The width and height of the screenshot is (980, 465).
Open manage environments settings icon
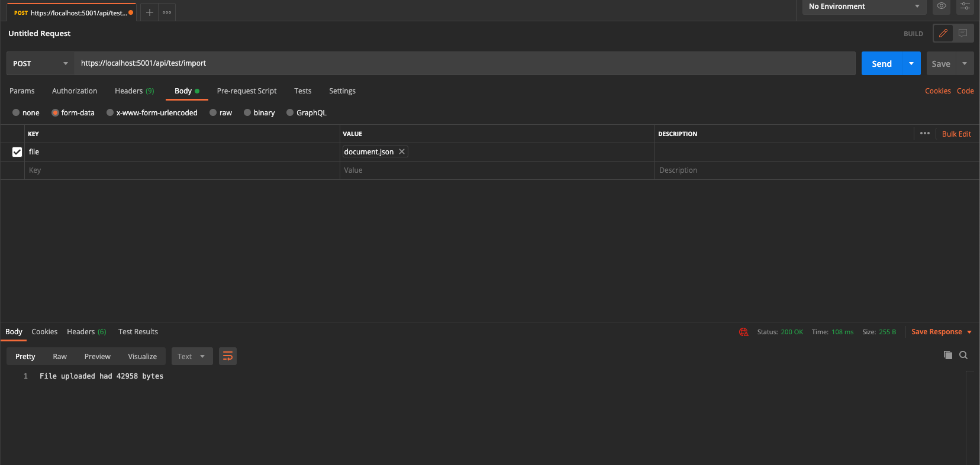(965, 6)
